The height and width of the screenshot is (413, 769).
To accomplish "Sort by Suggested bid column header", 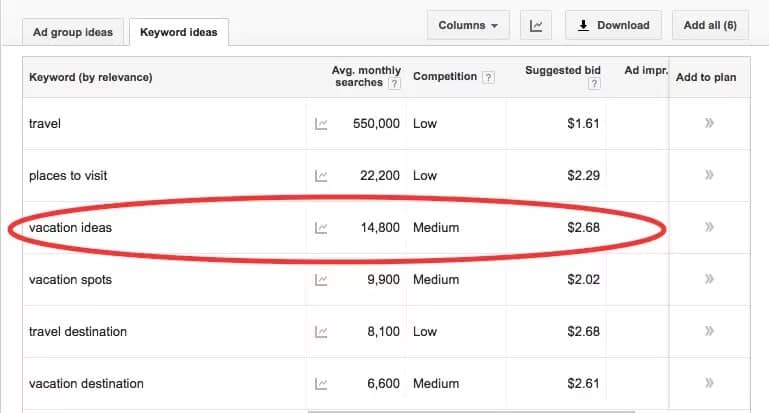I will [563, 70].
